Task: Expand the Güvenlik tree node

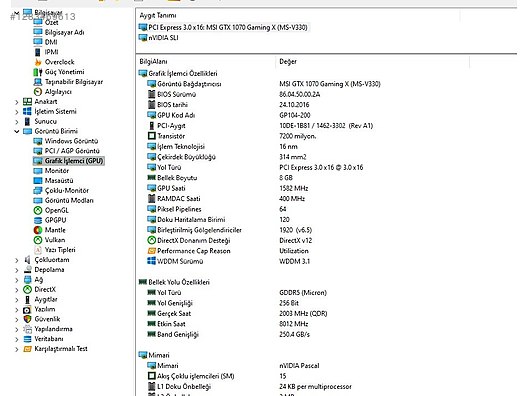Action: coord(16,320)
